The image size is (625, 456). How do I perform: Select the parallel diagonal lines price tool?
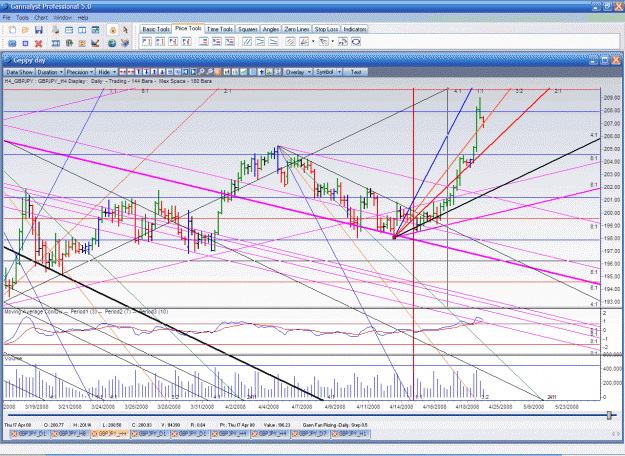point(247,41)
